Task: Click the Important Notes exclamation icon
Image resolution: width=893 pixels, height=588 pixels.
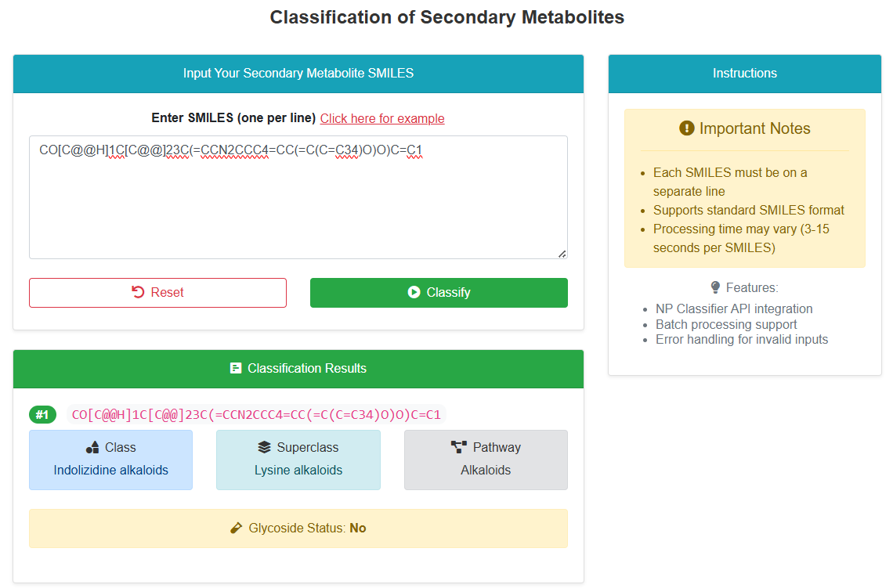Action: point(687,128)
